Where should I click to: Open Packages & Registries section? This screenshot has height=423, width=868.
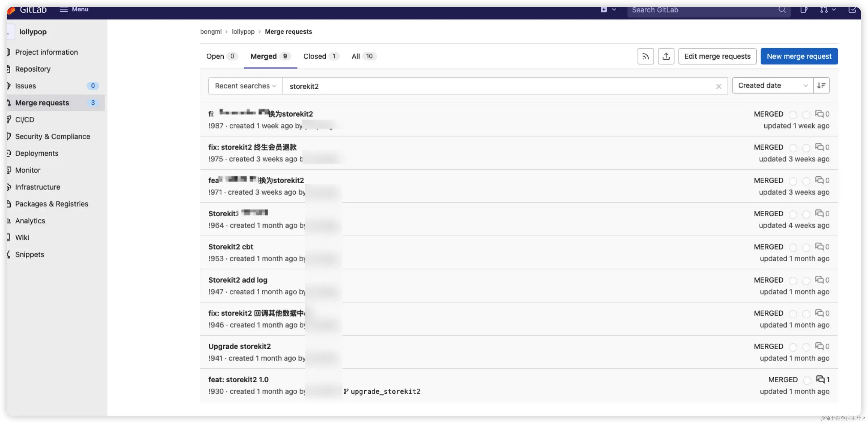pyautogui.click(x=52, y=204)
